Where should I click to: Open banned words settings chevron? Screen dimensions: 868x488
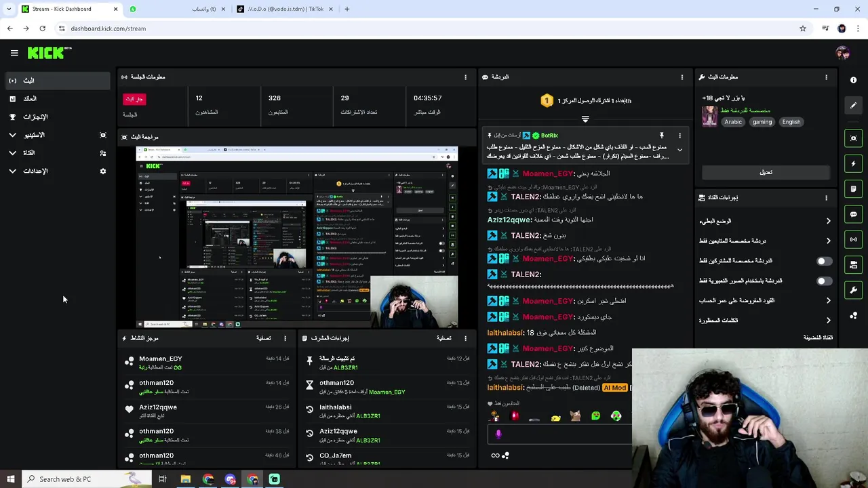[x=828, y=320]
